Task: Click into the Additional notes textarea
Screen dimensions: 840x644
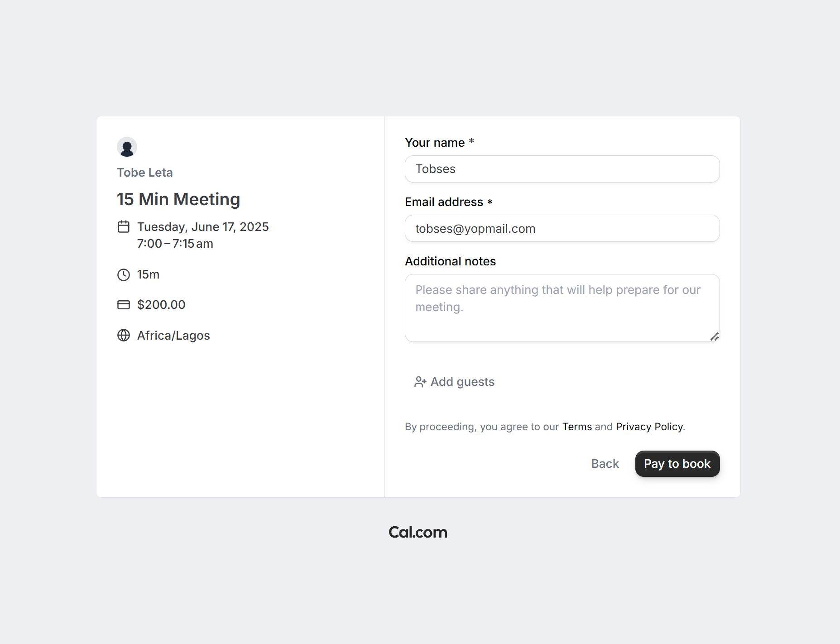Action: 562,308
